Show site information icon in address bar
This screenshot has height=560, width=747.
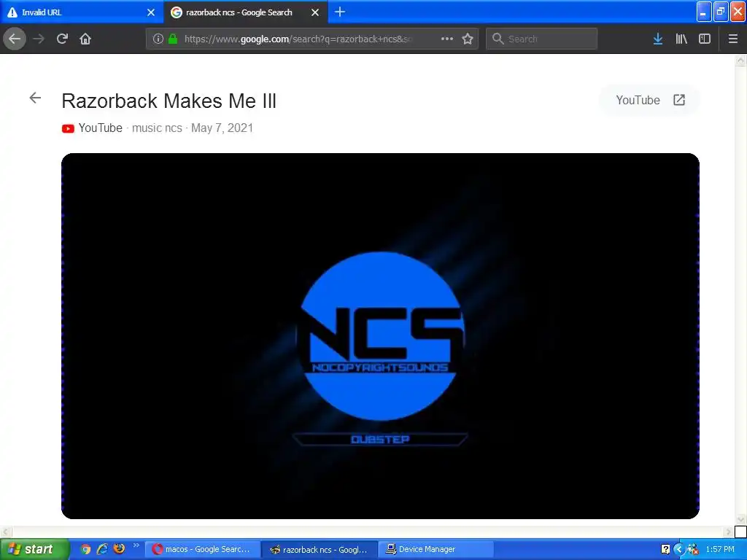click(158, 39)
